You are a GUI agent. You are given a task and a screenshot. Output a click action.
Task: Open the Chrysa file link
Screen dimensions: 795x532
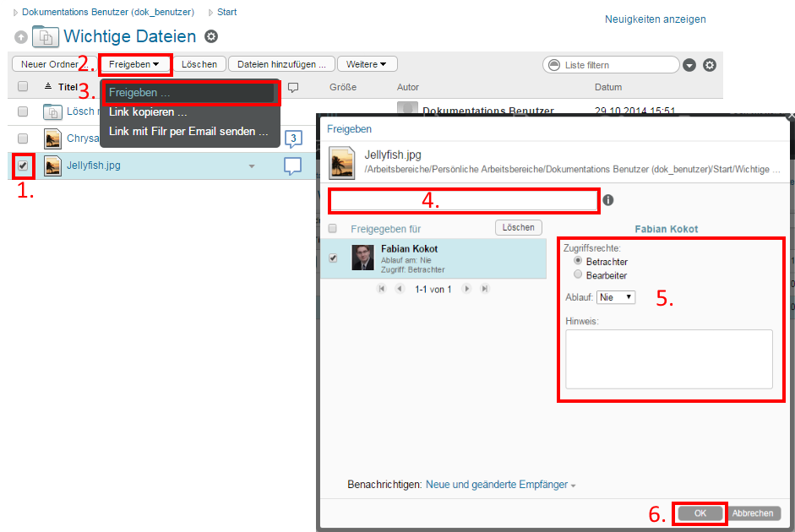[83, 138]
